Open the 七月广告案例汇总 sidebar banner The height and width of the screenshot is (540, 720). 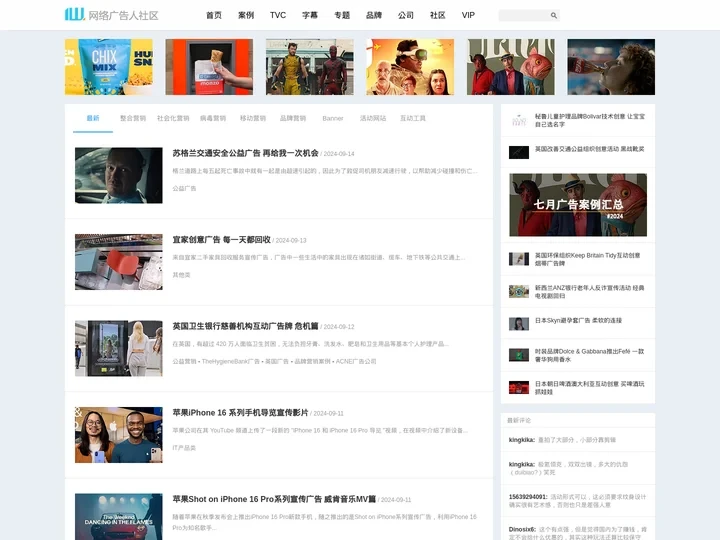point(578,205)
